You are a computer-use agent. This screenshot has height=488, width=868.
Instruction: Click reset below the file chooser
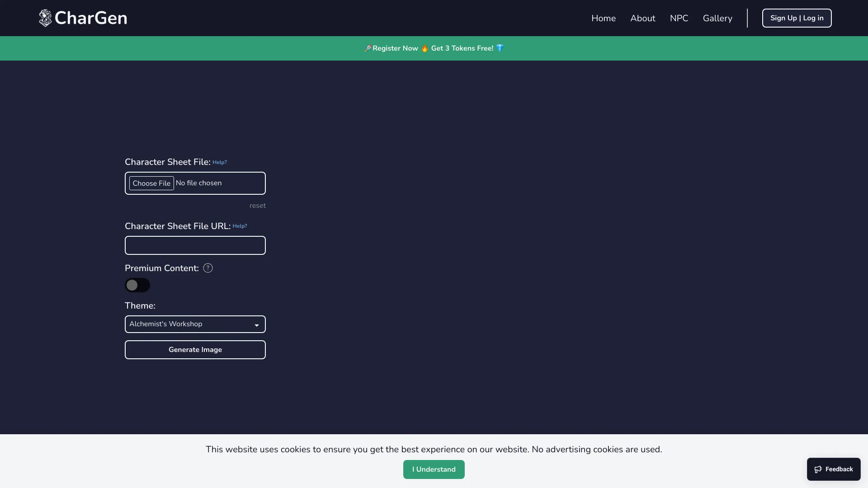click(257, 206)
